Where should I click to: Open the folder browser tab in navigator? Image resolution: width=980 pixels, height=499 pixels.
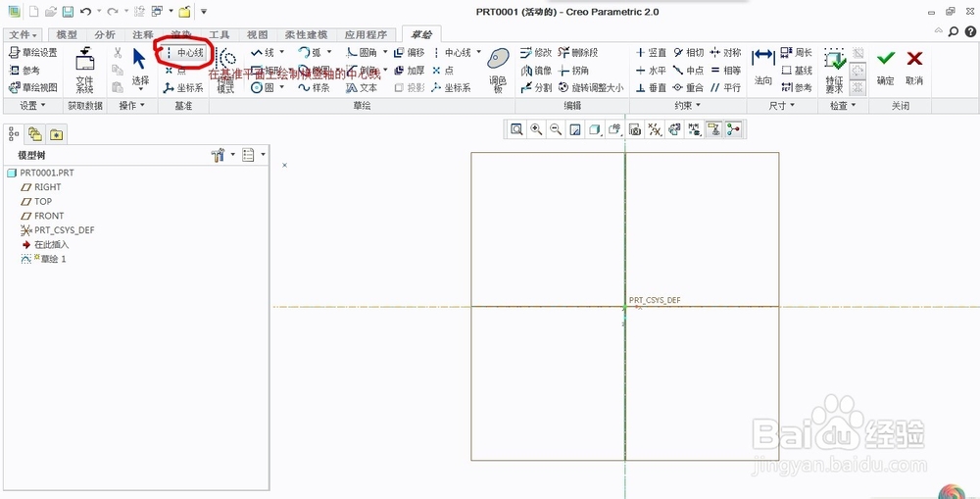click(x=35, y=133)
